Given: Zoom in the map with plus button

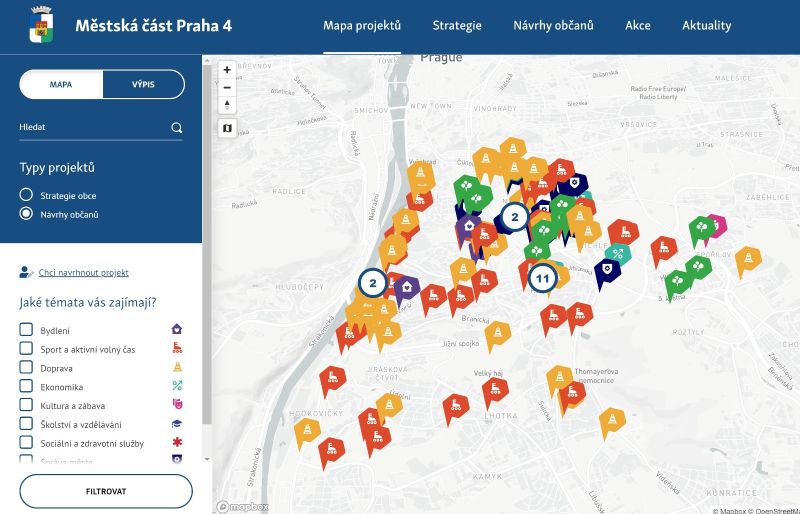Looking at the screenshot, I should coord(227,70).
